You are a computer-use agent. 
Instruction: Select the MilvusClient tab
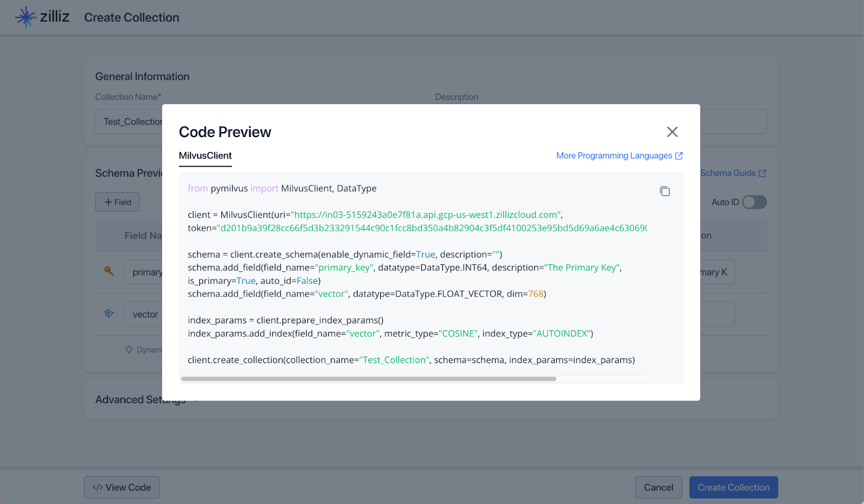[205, 156]
